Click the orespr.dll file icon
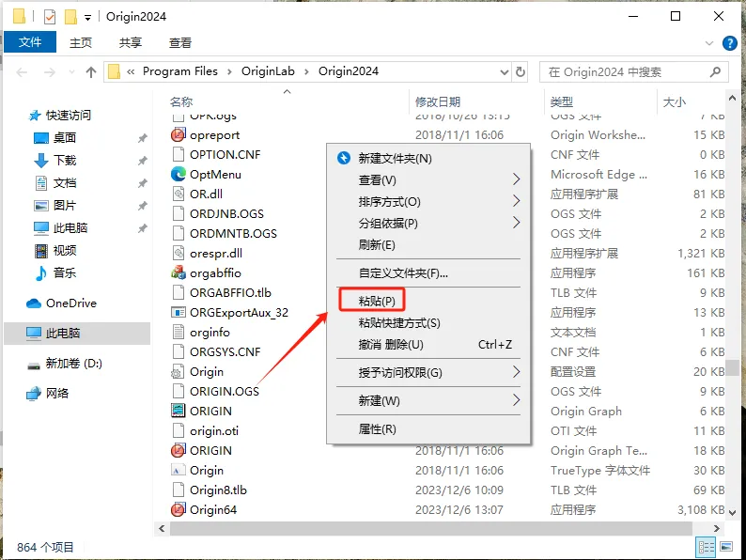The image size is (746, 560). 178,253
